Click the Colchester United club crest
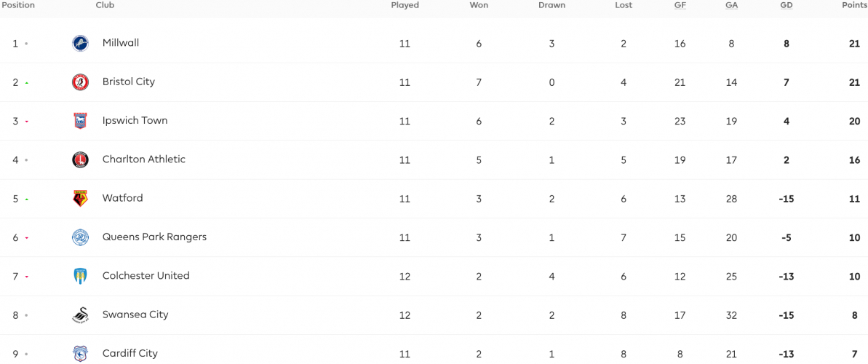The image size is (868, 364). (80, 276)
